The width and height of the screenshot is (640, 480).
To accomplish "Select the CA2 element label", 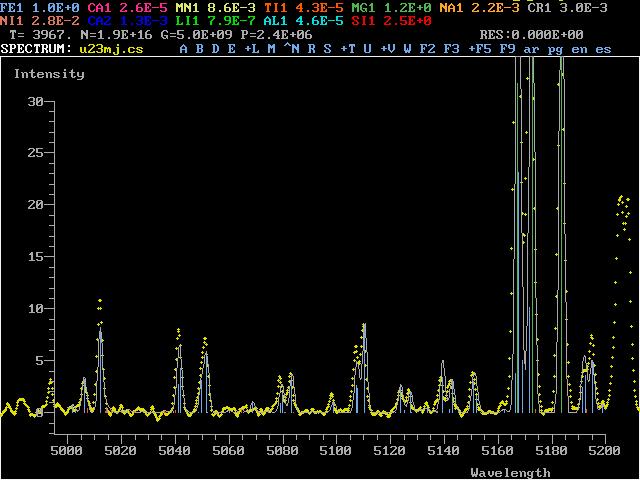I will [99, 21].
